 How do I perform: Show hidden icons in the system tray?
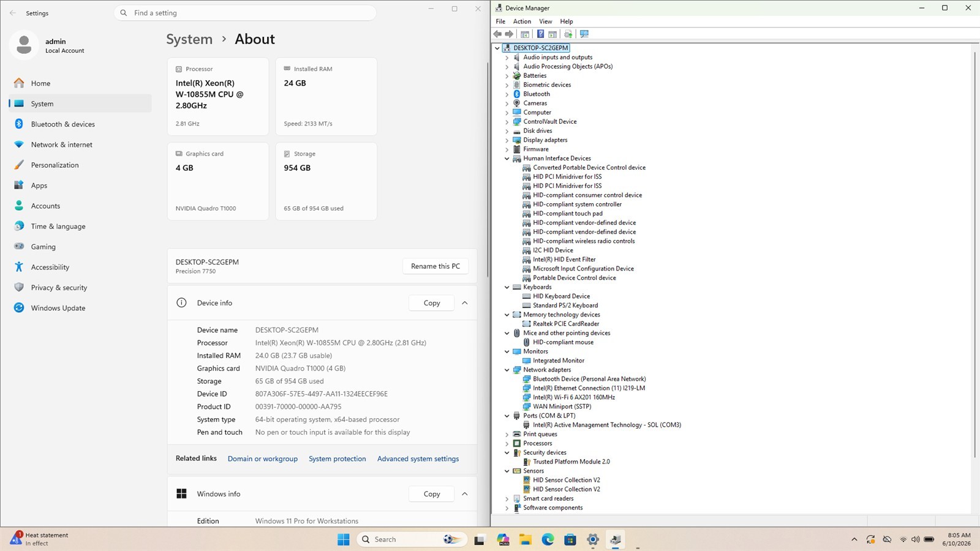coord(854,539)
